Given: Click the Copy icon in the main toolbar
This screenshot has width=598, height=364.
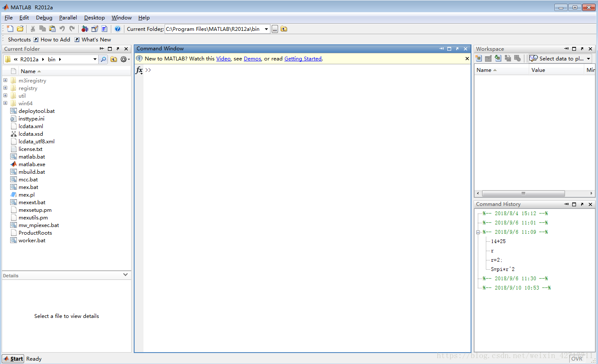Looking at the screenshot, I should [42, 29].
